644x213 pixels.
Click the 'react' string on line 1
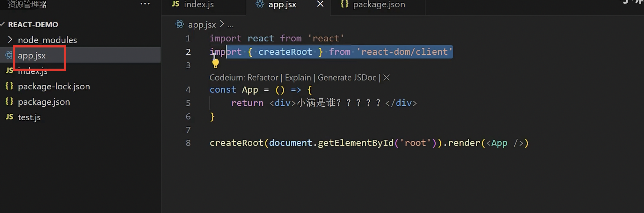tap(326, 39)
